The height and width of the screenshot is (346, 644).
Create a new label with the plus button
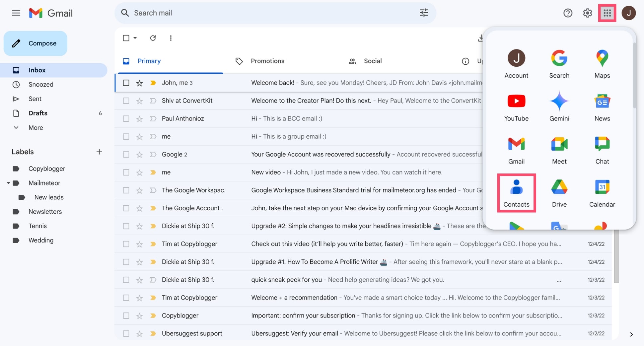99,152
